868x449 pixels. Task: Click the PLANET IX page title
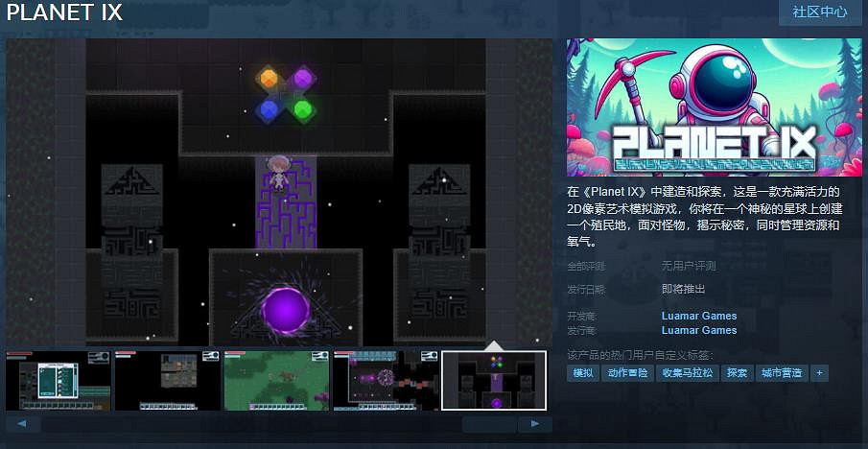[x=64, y=12]
